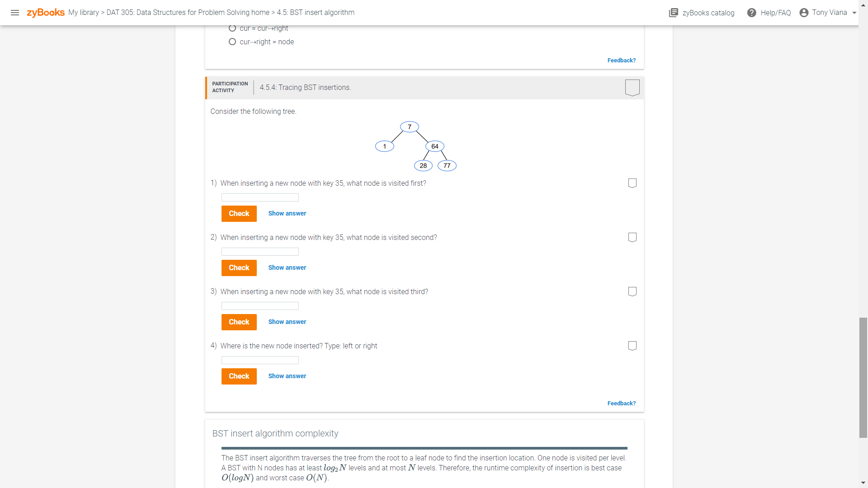Screen dimensions: 868x488
Task: Click Check button for question 1
Action: click(239, 214)
